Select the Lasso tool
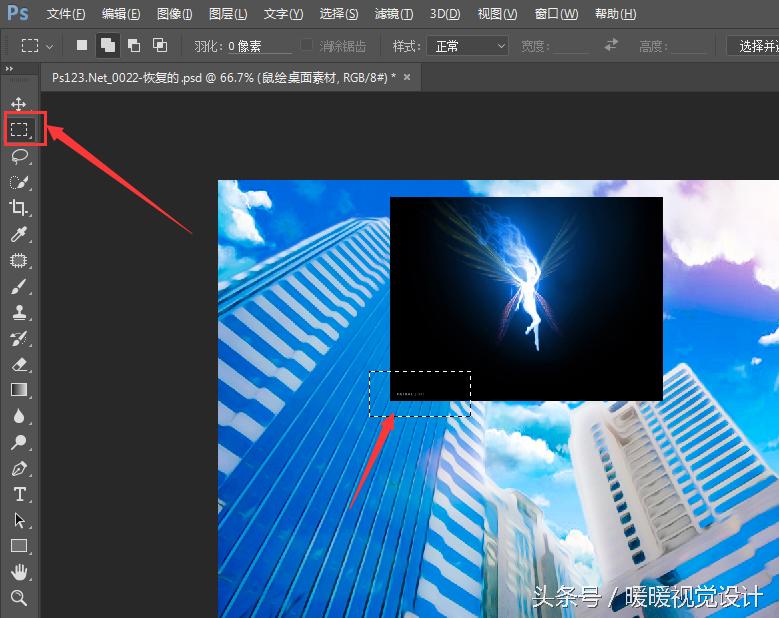The width and height of the screenshot is (779, 618). [19, 156]
